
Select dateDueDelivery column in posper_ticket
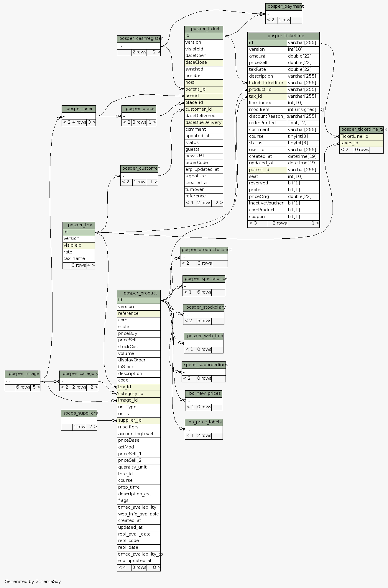pos(204,123)
